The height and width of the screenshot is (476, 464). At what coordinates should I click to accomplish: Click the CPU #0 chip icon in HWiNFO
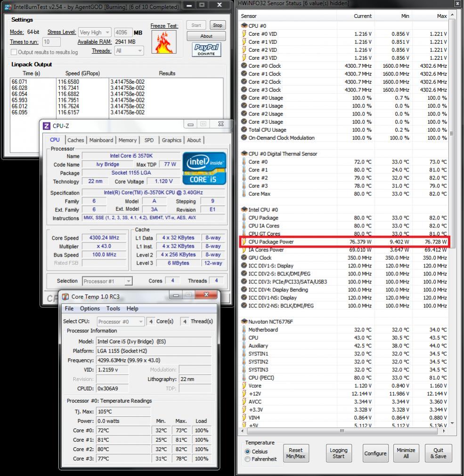pyautogui.click(x=244, y=25)
